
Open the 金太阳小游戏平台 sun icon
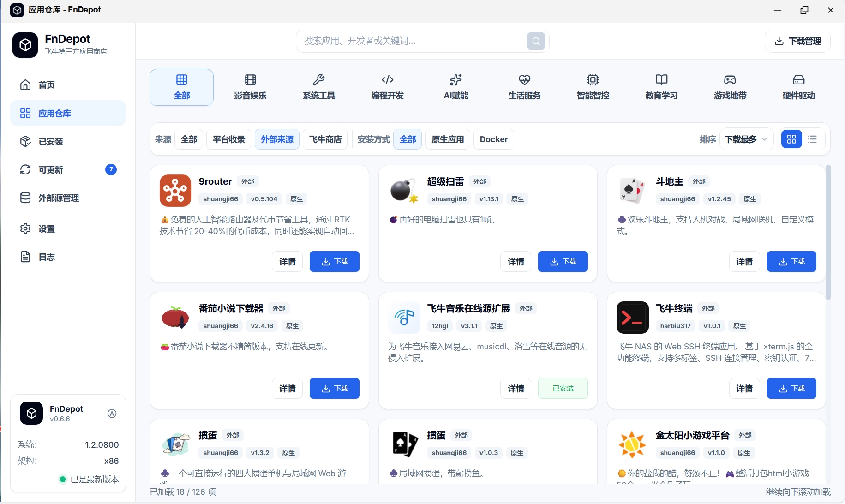[632, 444]
